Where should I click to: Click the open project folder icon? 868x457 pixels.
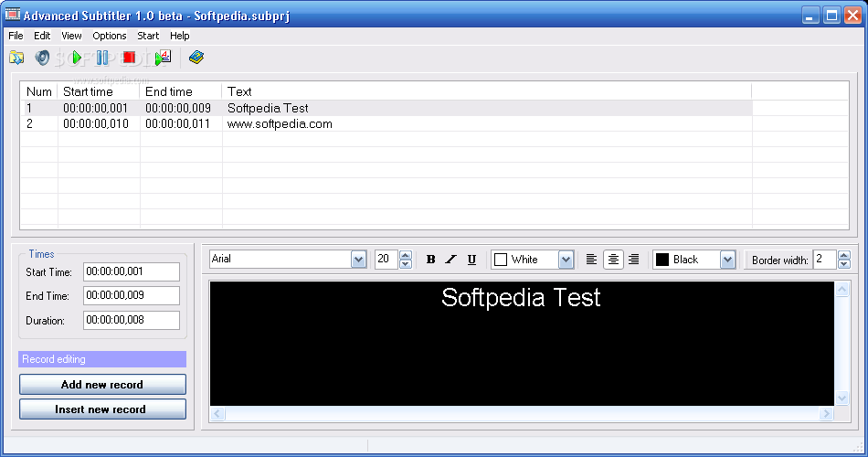16,57
